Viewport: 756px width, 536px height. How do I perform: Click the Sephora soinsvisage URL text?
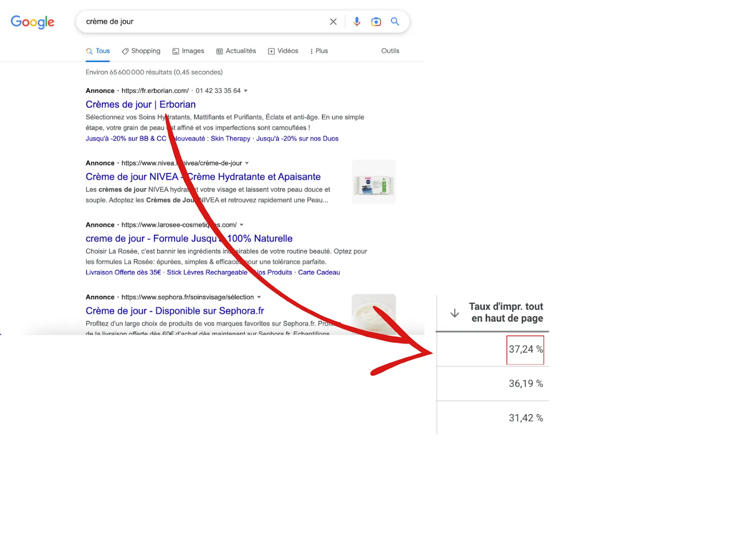188,297
